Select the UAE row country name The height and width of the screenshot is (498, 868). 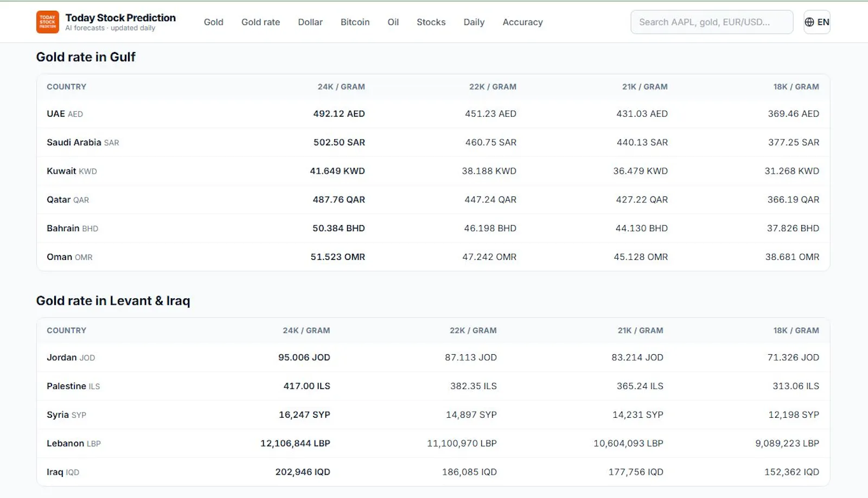point(56,114)
